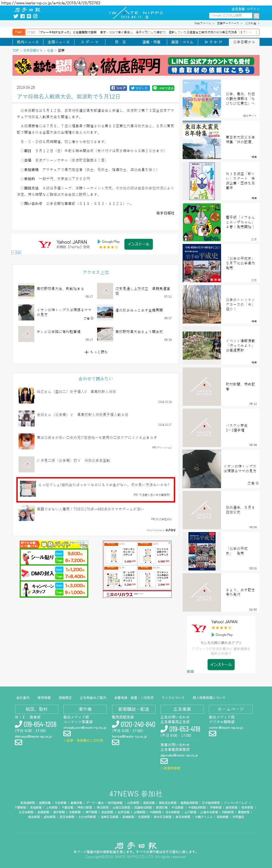The height and width of the screenshot is (868, 272).
Task: Click the イワさんとニッポちゃん comic thumbnail
Action: [202, 222]
